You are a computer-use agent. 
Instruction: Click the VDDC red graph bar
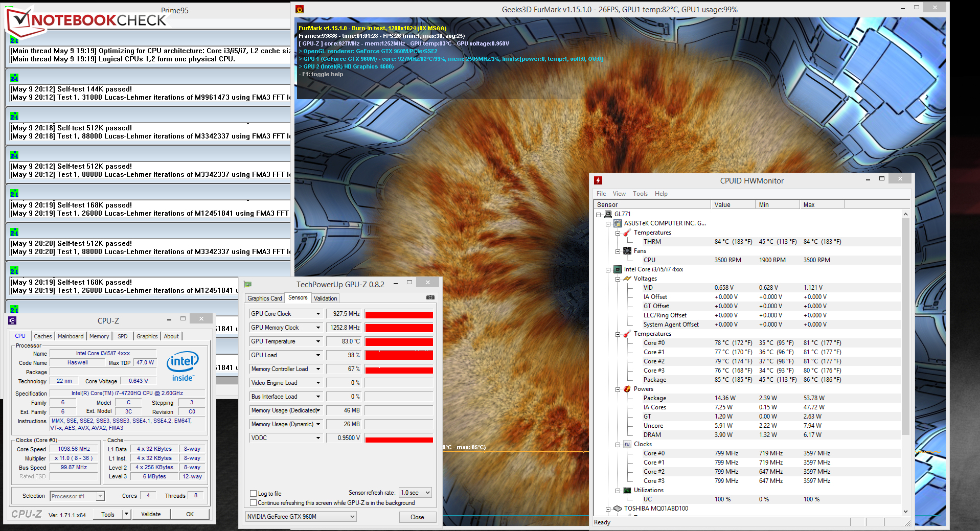pos(399,440)
